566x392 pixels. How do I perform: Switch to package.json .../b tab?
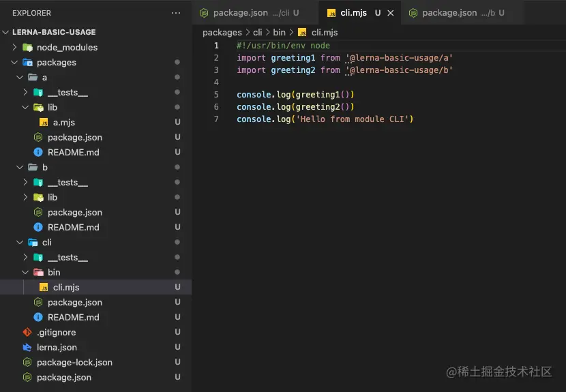click(462, 13)
